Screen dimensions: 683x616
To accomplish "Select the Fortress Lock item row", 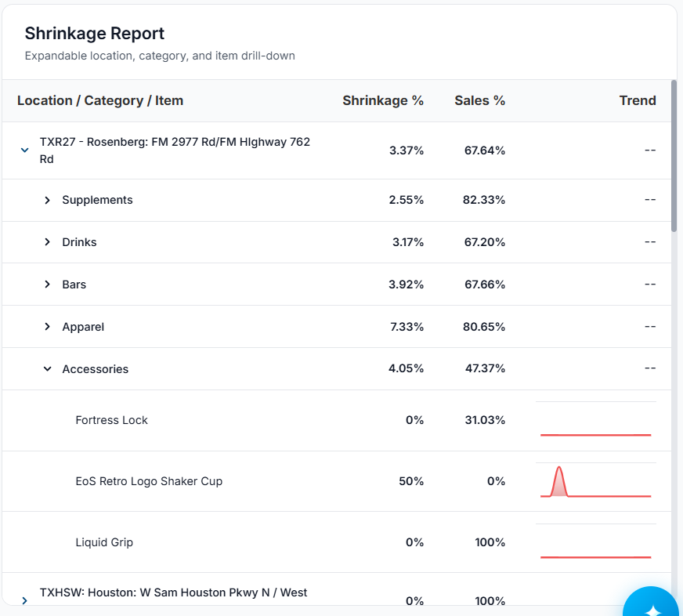I will tap(337, 420).
